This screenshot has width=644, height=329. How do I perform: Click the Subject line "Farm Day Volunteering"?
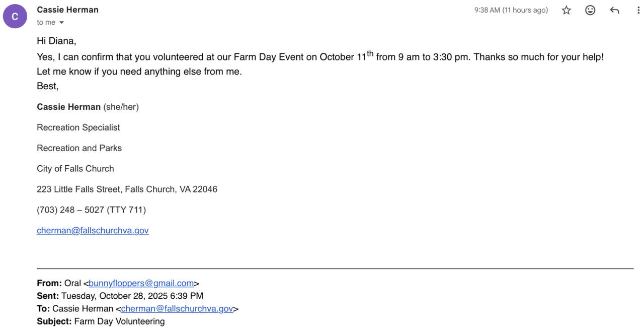119,321
